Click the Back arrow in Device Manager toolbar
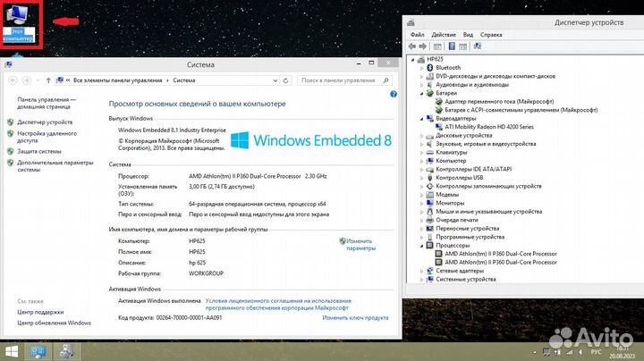 [x=412, y=46]
